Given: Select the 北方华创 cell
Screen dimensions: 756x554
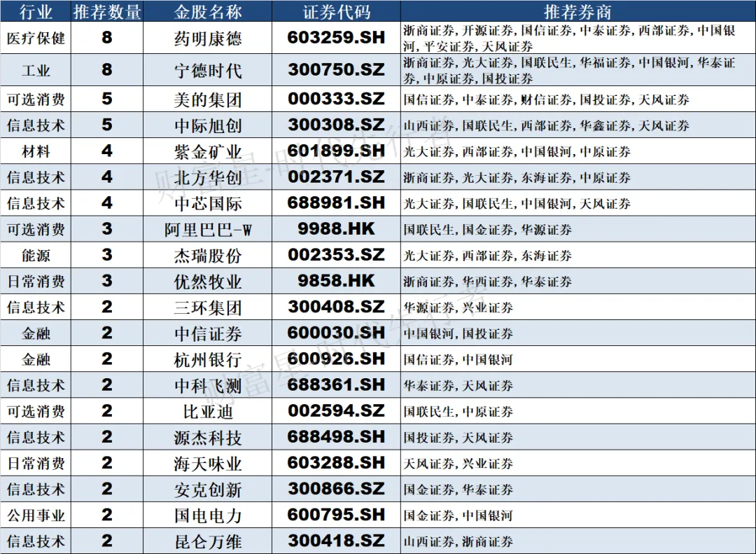Looking at the screenshot, I should 207,178.
